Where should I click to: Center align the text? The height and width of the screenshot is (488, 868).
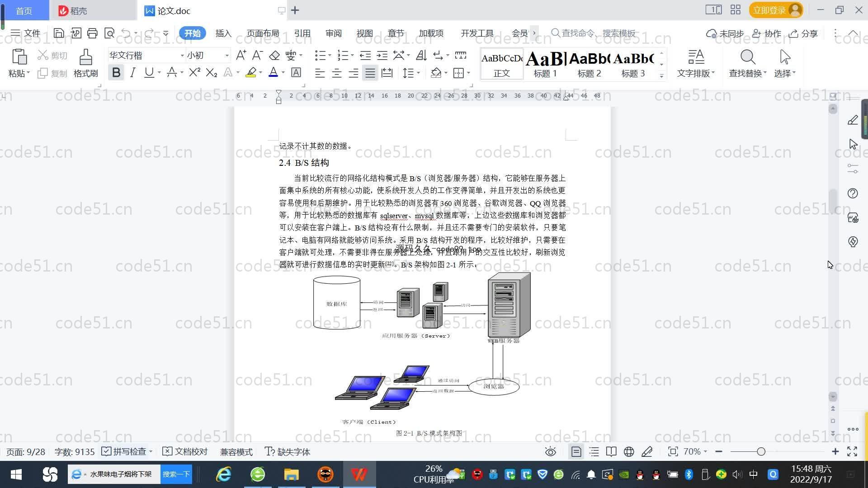tap(336, 73)
